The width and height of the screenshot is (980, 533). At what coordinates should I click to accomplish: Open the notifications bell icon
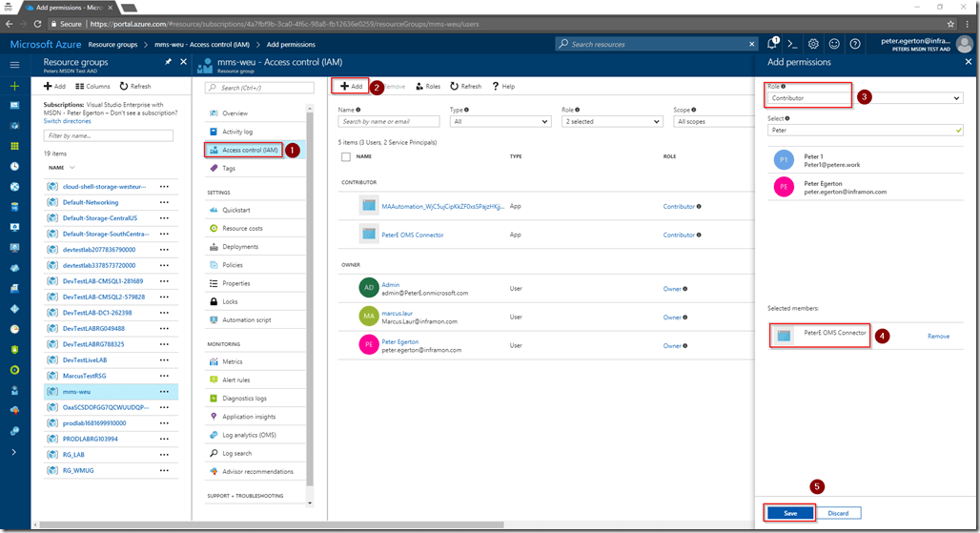(772, 44)
